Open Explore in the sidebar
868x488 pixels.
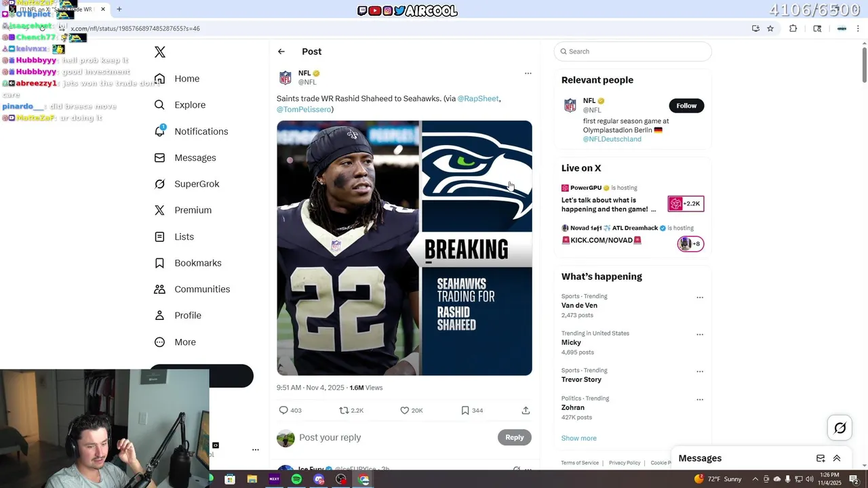[x=180, y=105]
